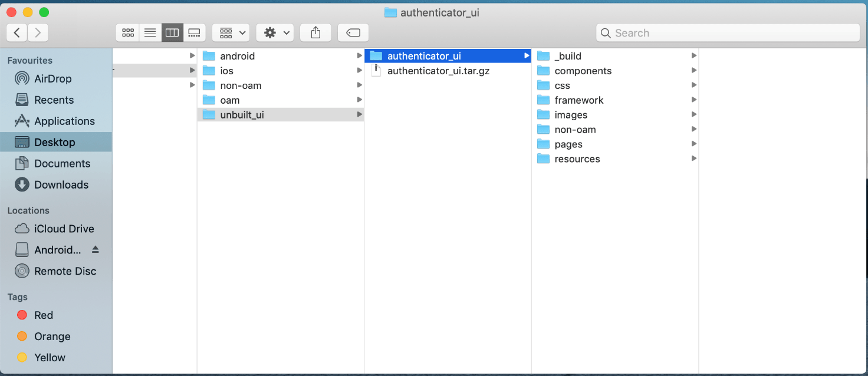Click the Favourites sidebar heading

(30, 60)
